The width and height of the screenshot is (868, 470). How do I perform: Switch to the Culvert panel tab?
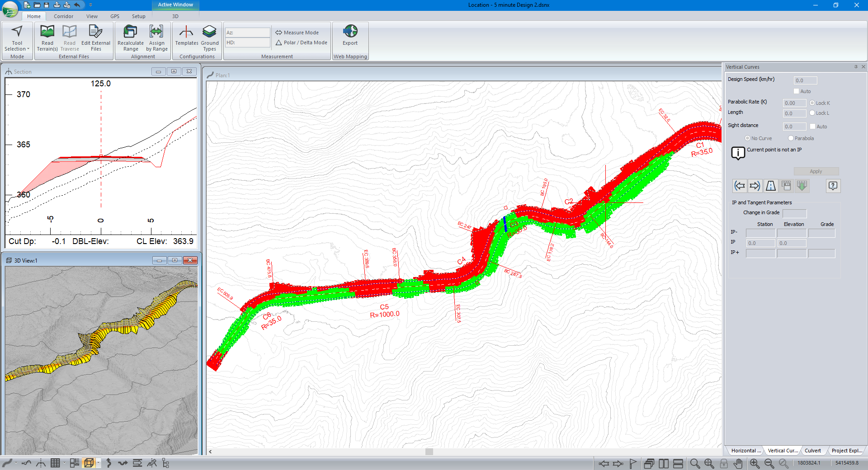point(812,451)
